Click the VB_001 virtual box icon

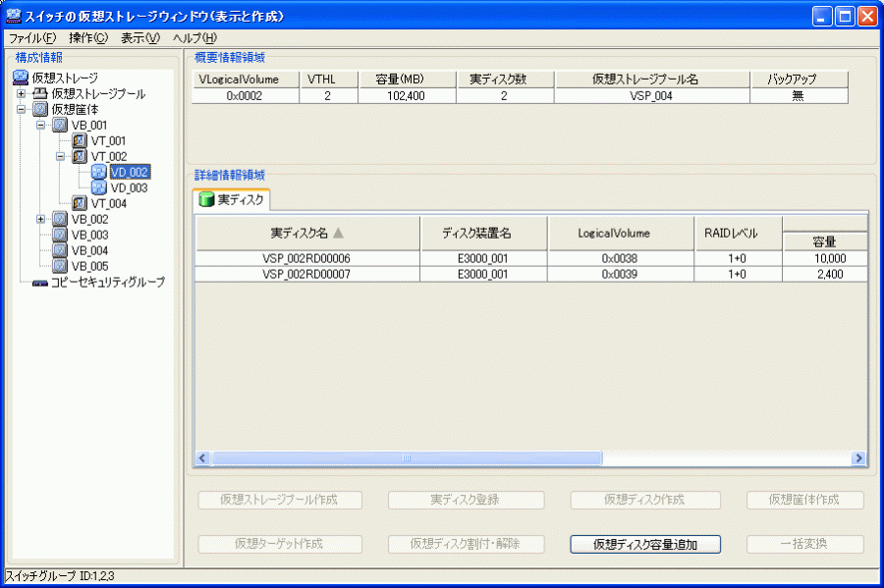[60, 125]
